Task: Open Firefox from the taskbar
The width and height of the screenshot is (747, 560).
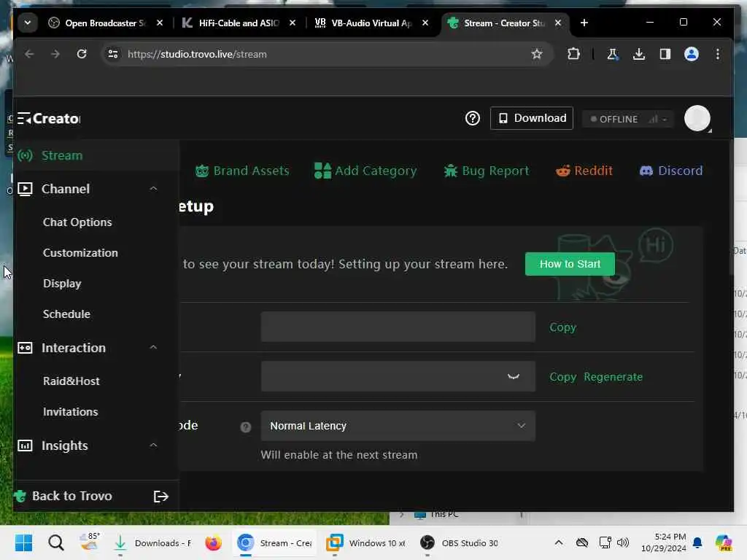Action: point(214,542)
